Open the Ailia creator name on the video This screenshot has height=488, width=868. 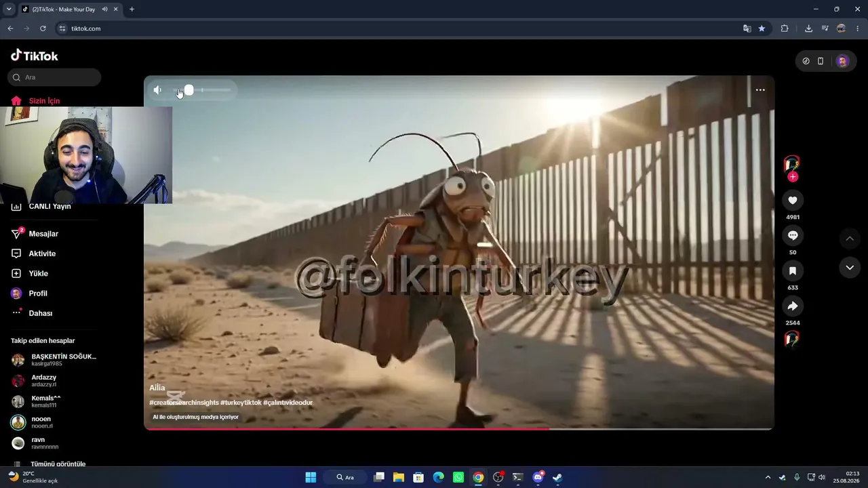click(x=157, y=388)
